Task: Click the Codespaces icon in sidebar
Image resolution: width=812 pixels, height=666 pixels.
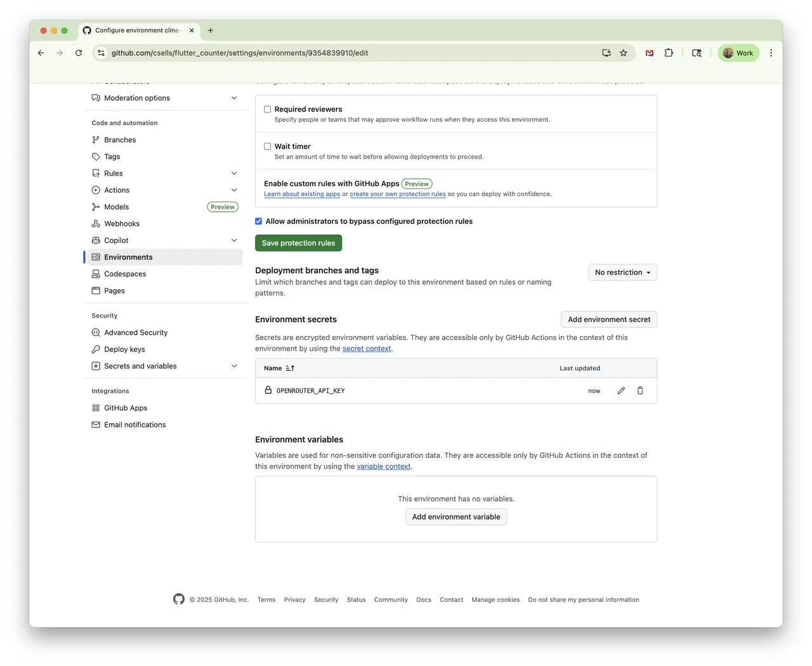Action: [96, 274]
